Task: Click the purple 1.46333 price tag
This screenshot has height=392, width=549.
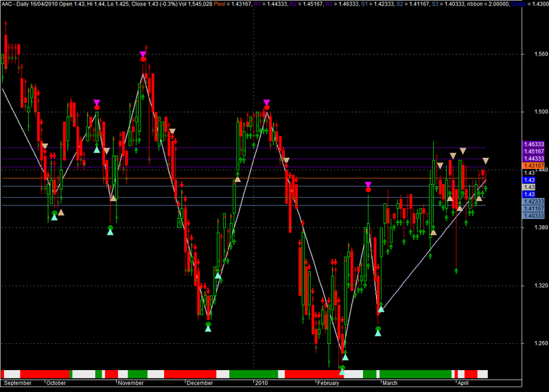Action: tap(534, 144)
